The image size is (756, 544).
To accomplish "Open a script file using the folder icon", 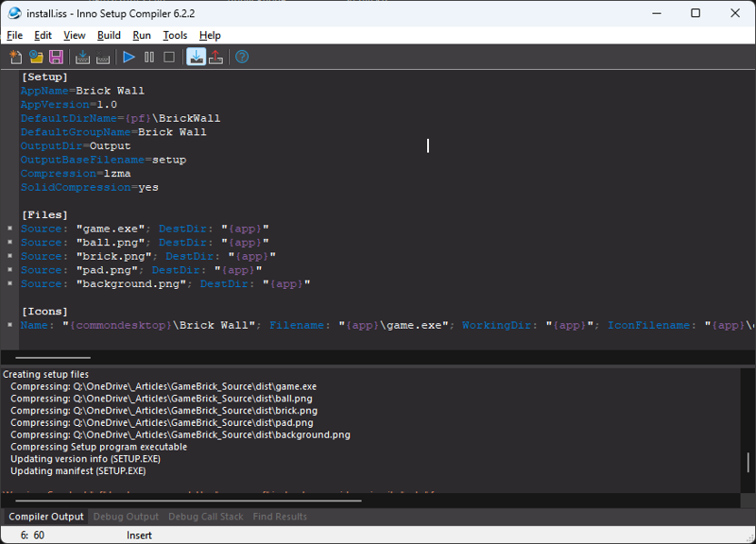I will coord(36,58).
